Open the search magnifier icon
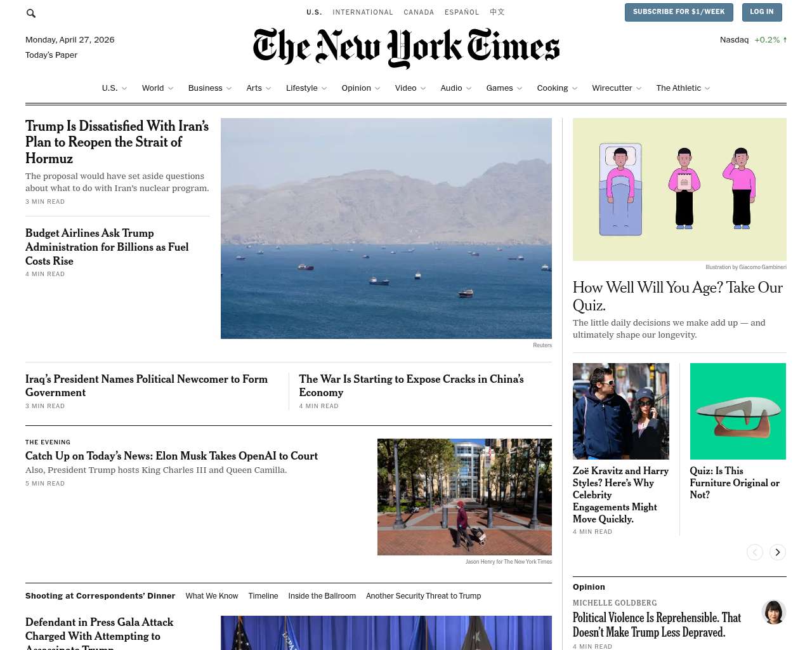Screen dimensions: 812x650 pos(31,13)
